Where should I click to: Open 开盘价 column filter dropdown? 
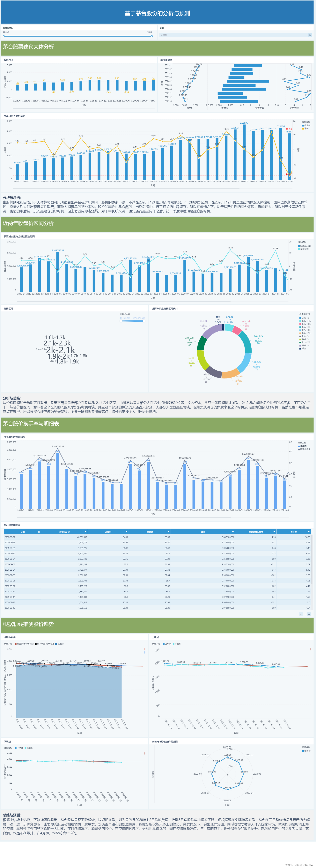pyautogui.click(x=126, y=532)
